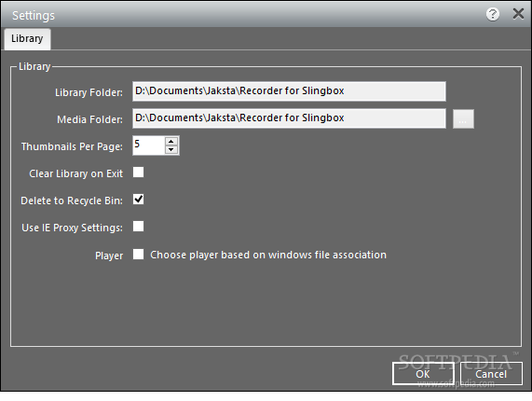Click the Library Folder label

pyautogui.click(x=89, y=92)
